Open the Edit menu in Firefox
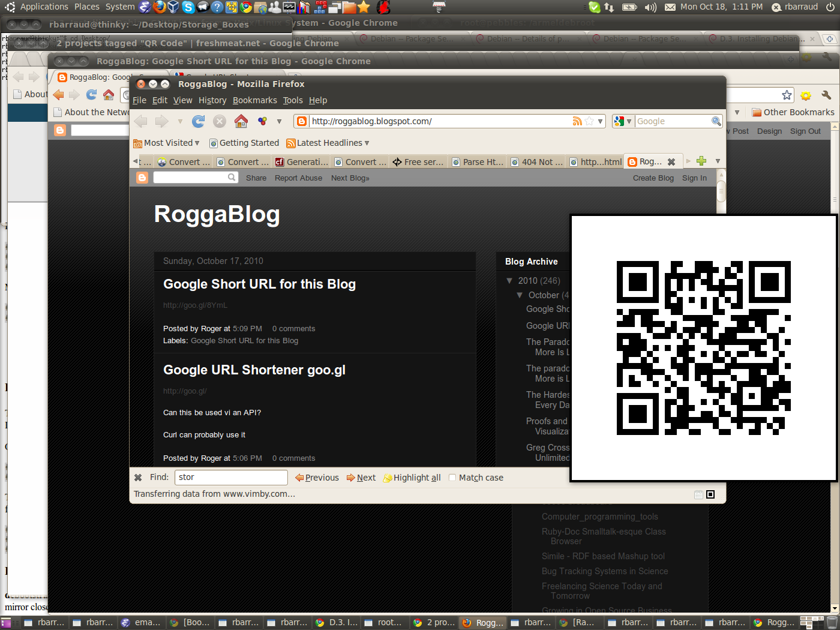Image resolution: width=840 pixels, height=630 pixels. [x=160, y=100]
